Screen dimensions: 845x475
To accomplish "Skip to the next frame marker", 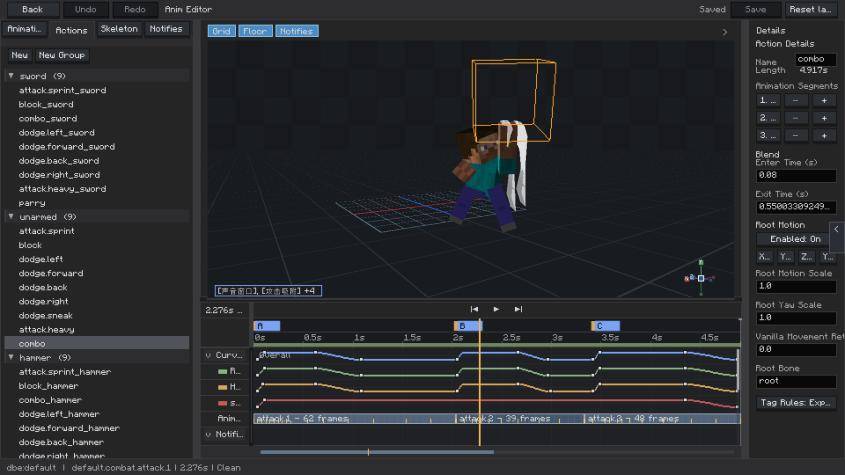I will 518,309.
